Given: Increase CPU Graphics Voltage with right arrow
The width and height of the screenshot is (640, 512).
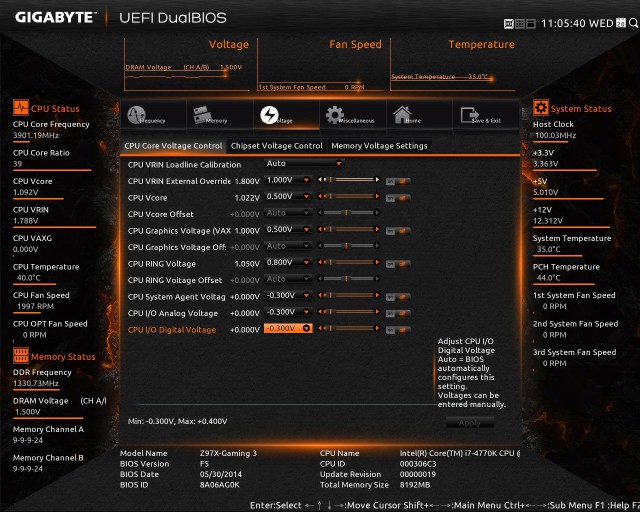Looking at the screenshot, I should [x=377, y=229].
